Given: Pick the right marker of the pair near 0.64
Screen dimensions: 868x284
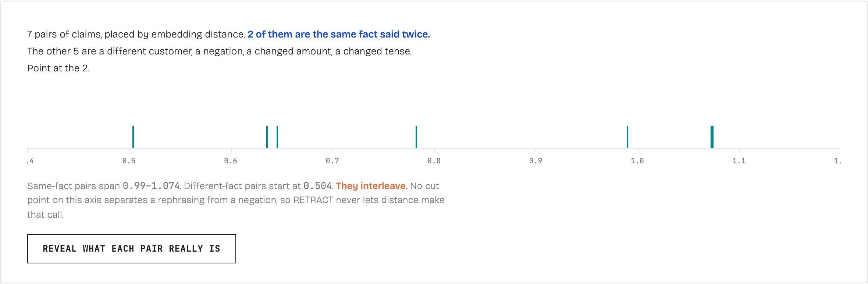Looking at the screenshot, I should [x=277, y=137].
